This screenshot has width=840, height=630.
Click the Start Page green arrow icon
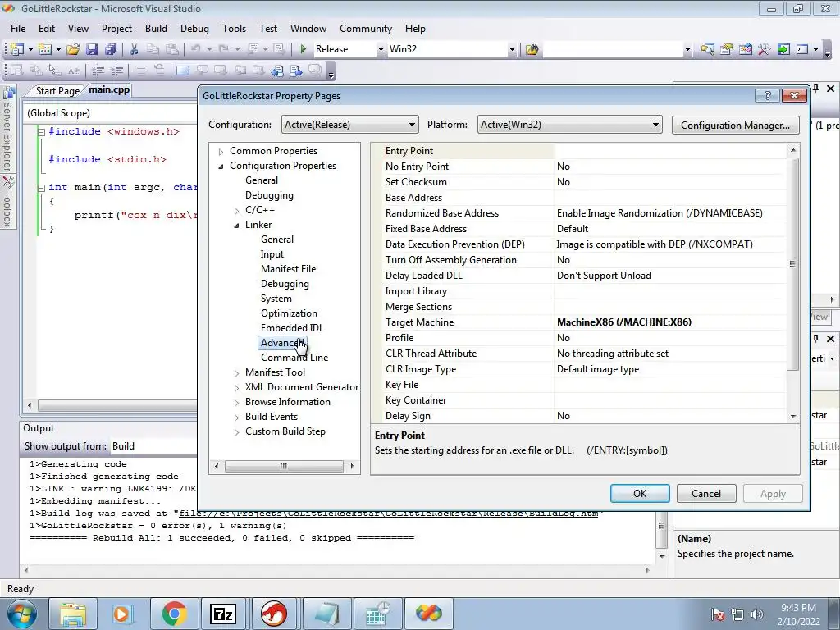pyautogui.click(x=783, y=50)
